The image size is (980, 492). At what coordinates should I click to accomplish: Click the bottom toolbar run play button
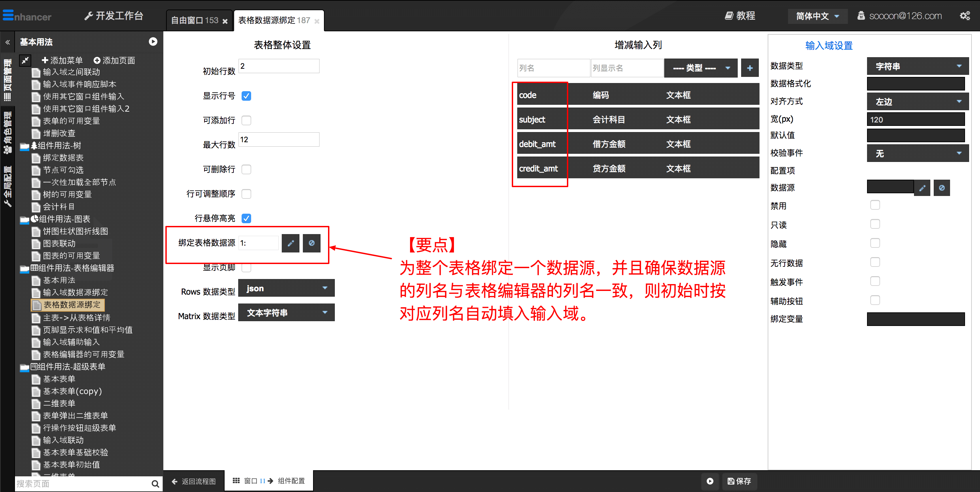710,481
